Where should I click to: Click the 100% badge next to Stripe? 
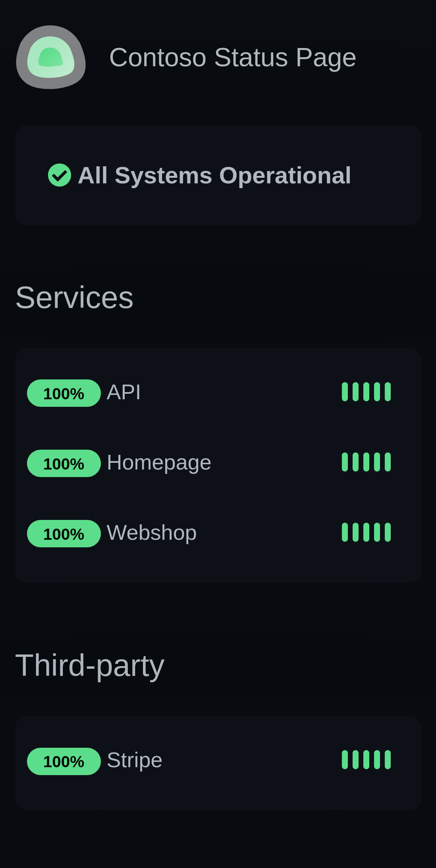[x=64, y=760]
